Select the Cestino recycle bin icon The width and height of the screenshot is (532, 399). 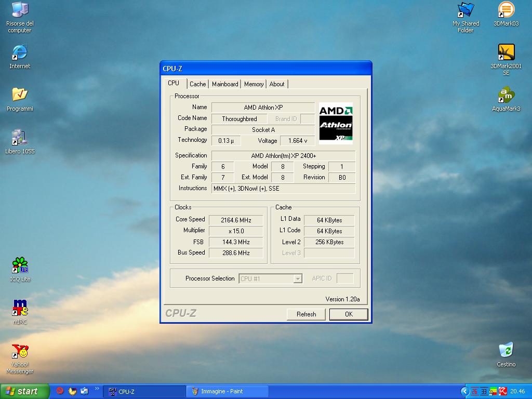(x=506, y=354)
